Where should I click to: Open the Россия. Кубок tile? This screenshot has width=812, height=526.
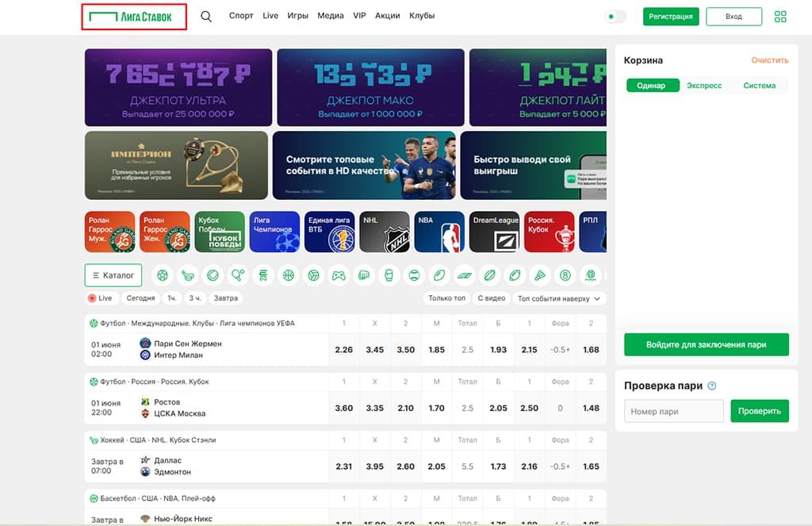tap(549, 232)
